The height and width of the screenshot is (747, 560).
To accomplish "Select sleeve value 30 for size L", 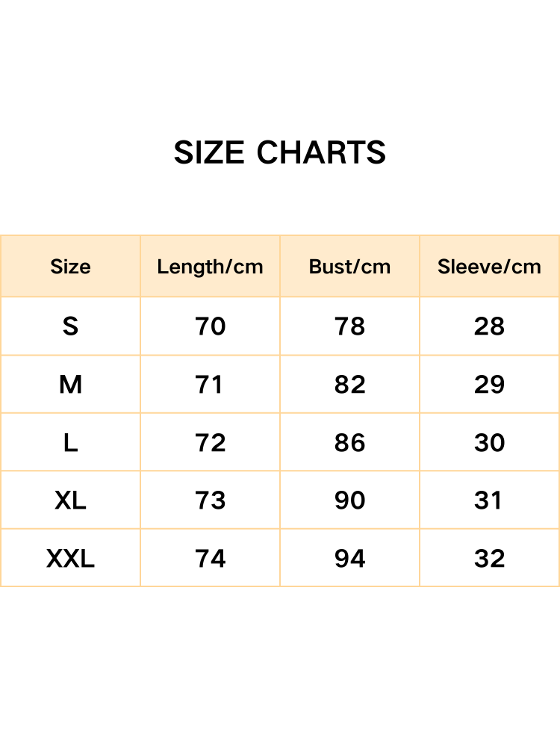I will pyautogui.click(x=489, y=443).
